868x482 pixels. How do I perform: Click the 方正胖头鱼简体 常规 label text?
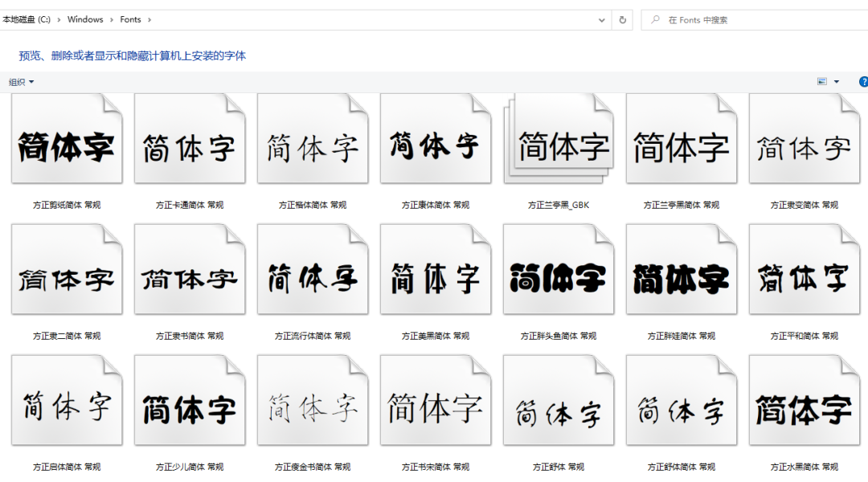tap(559, 336)
